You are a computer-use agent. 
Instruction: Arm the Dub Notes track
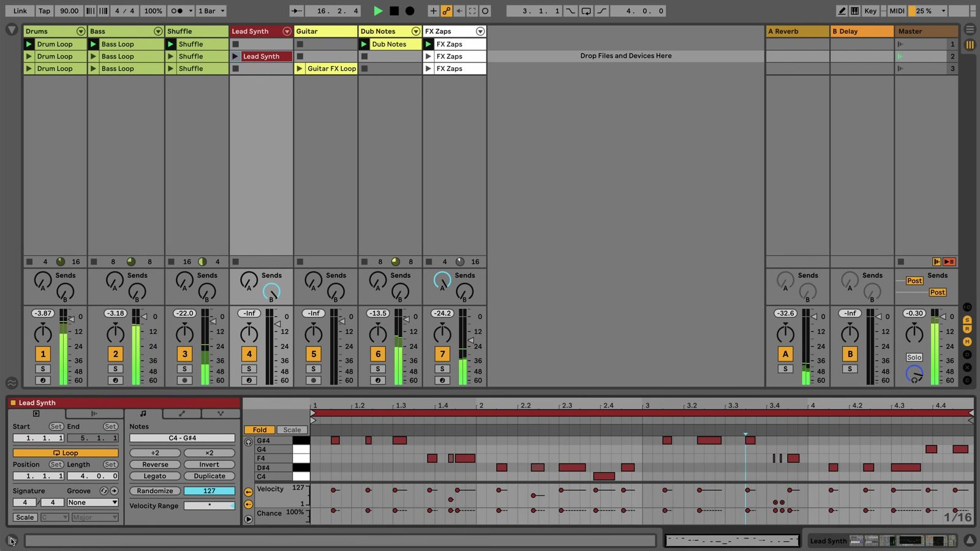pyautogui.click(x=378, y=380)
